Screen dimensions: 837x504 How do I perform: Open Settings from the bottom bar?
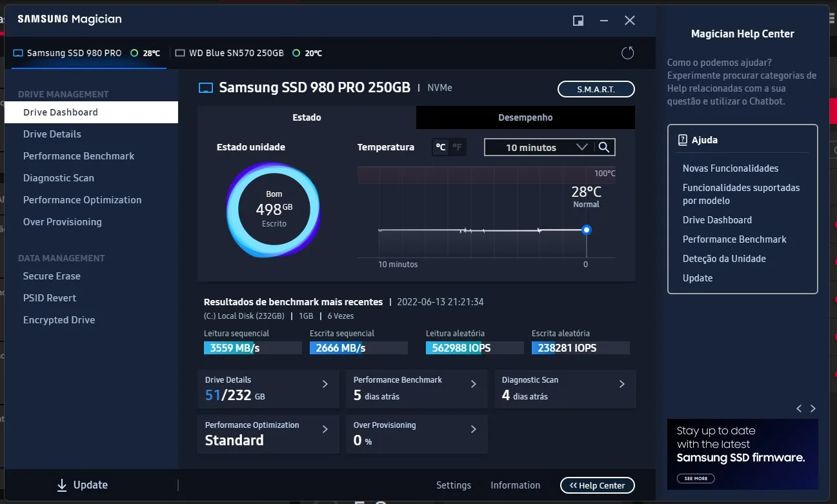tap(454, 485)
